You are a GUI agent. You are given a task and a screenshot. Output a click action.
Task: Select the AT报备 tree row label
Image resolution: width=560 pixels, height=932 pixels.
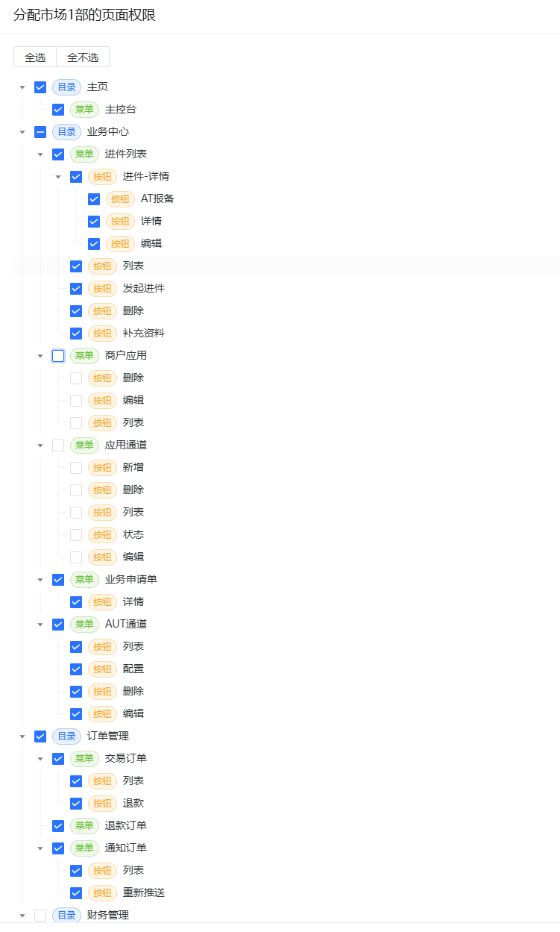[157, 199]
